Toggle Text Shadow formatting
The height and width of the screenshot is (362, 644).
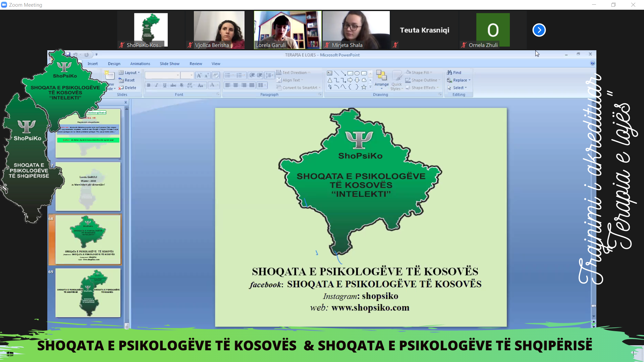(181, 85)
